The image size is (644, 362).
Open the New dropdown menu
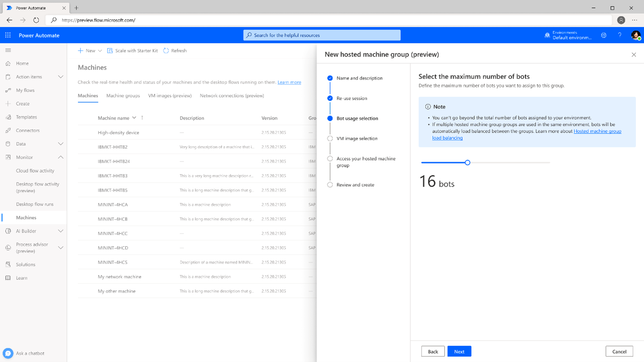point(90,50)
